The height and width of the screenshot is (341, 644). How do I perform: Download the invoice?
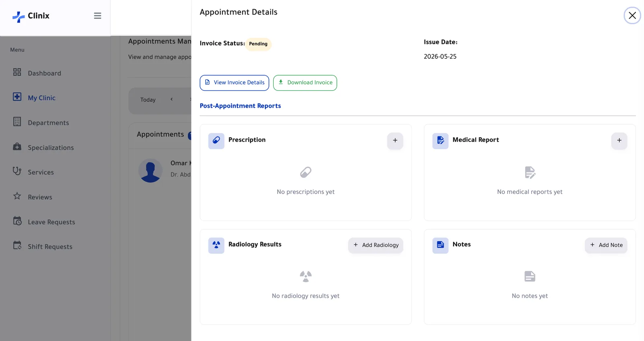[305, 83]
